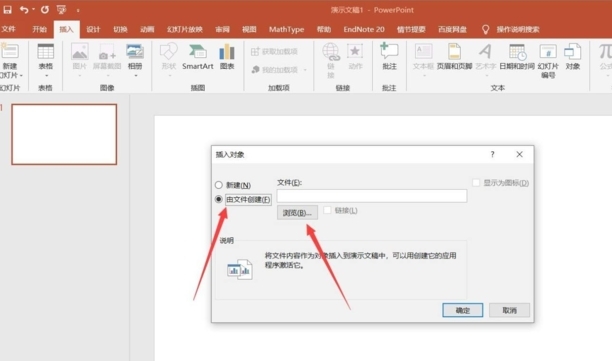This screenshot has height=361, width=612.
Task: Enable Display as icon checkbox
Action: (x=476, y=183)
